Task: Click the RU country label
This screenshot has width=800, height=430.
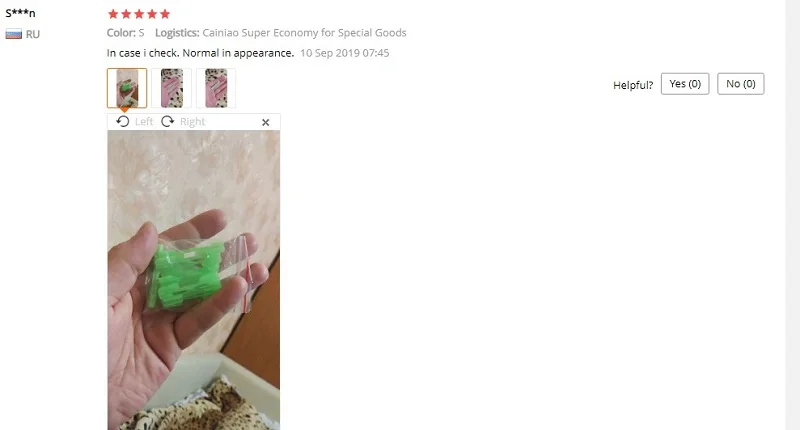Action: point(33,34)
